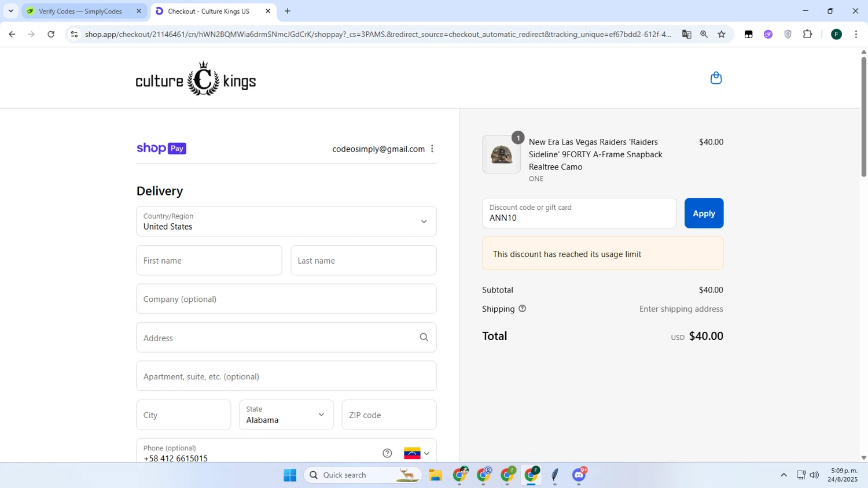
Task: Click the black extension icon in the toolbar
Action: tap(748, 34)
